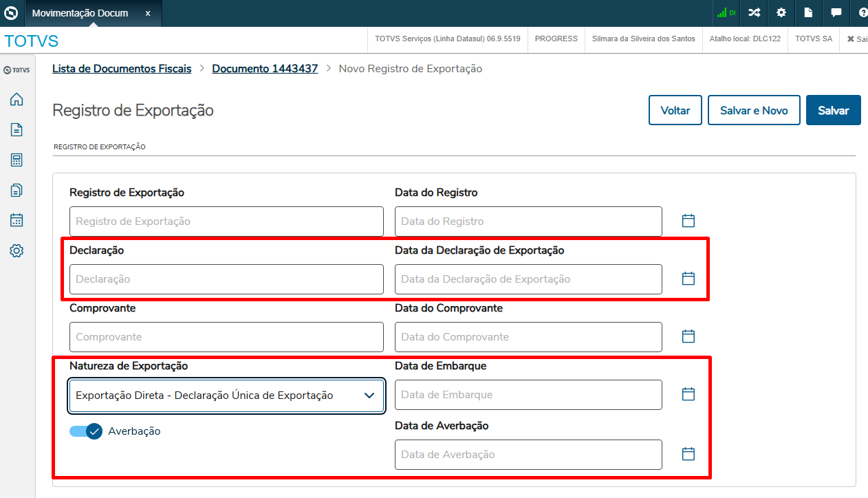Click the small TOTVS logo atop the sidebar

pyautogui.click(x=17, y=69)
